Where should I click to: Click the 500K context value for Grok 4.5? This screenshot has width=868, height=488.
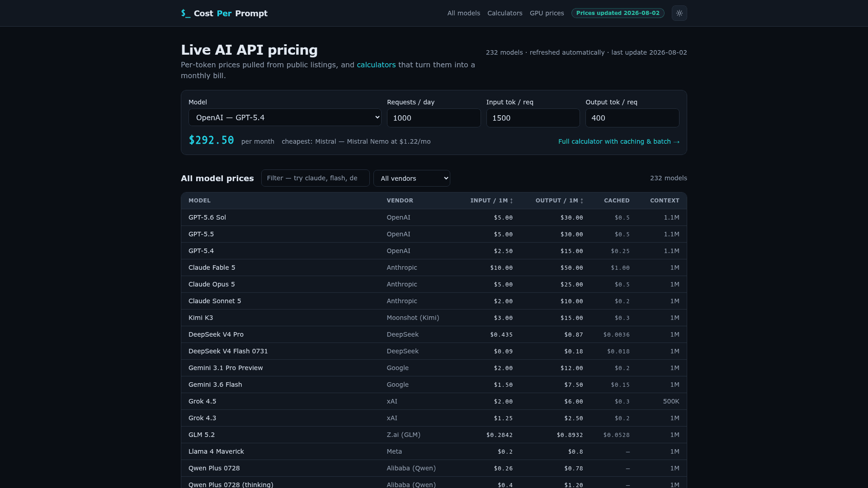click(x=671, y=401)
